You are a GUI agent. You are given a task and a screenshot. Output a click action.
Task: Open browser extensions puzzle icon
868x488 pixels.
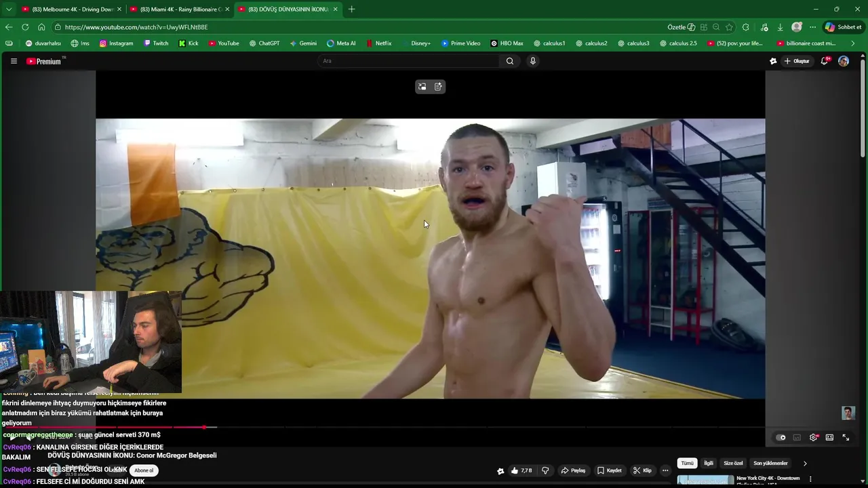click(x=746, y=27)
